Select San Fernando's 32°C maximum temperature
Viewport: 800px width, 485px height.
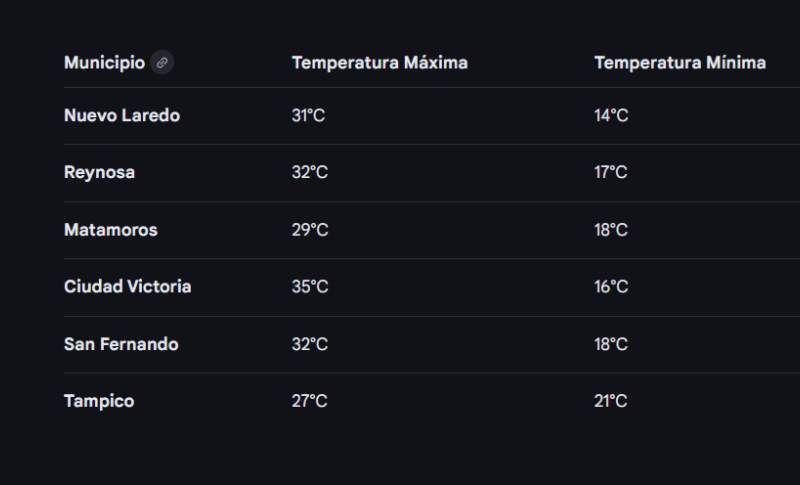coord(309,344)
